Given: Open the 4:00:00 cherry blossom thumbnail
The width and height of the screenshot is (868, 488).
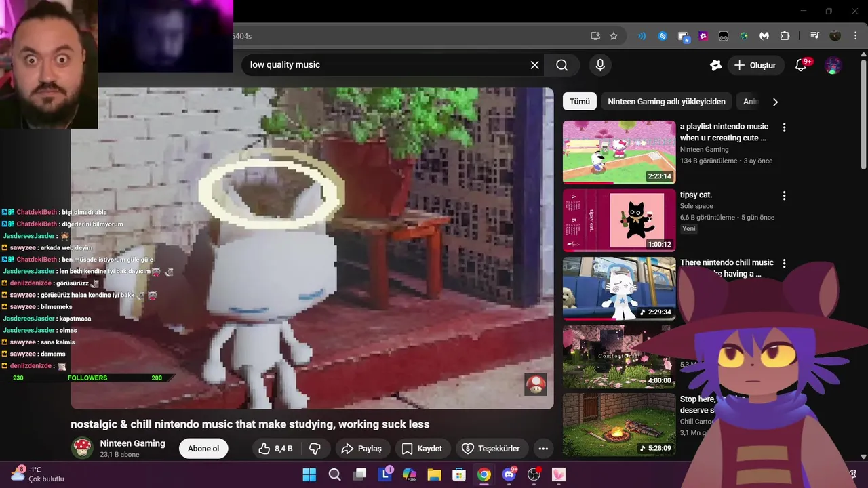Looking at the screenshot, I should point(619,357).
